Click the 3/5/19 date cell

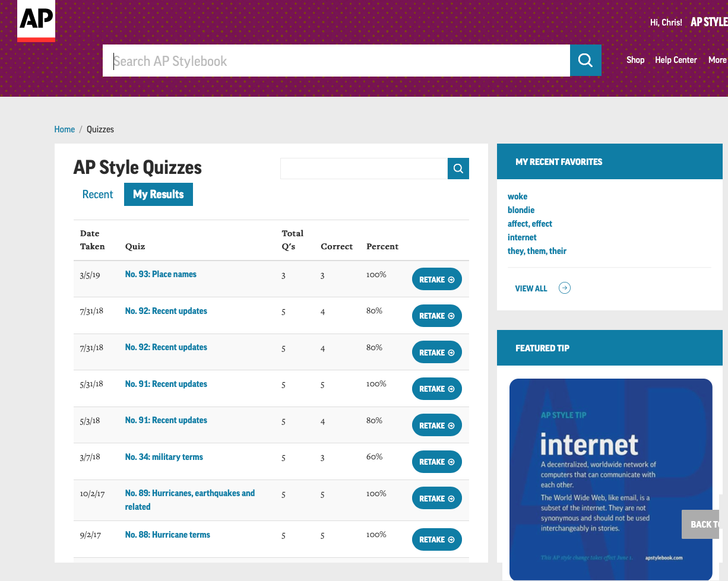coord(90,275)
